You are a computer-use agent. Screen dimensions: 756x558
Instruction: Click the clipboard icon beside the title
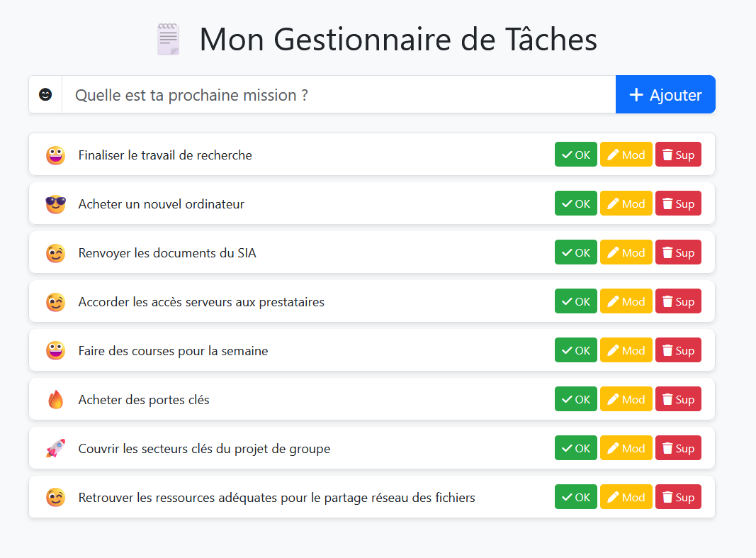coord(168,39)
